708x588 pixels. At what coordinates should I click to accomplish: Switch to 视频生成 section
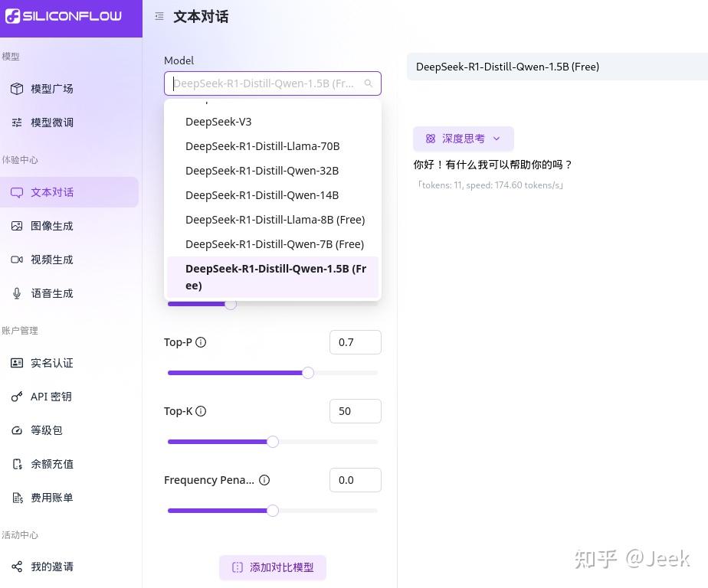[x=52, y=259]
